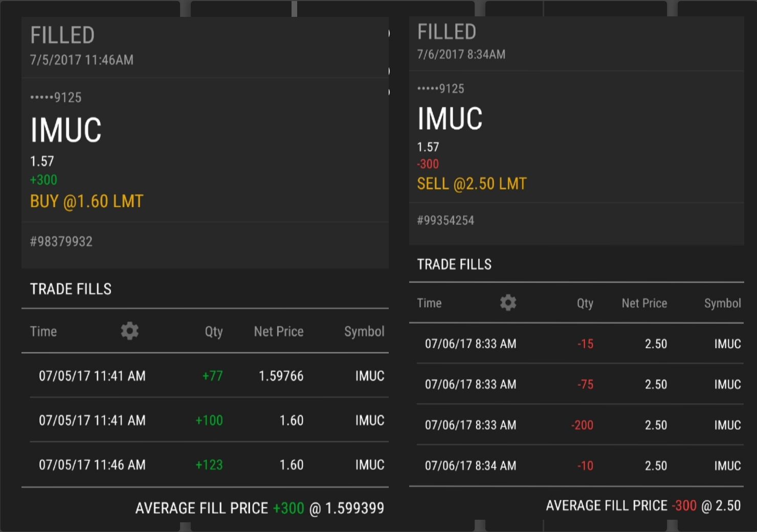
Task: Open the IMUC symbol on the buy order
Action: click(66, 130)
